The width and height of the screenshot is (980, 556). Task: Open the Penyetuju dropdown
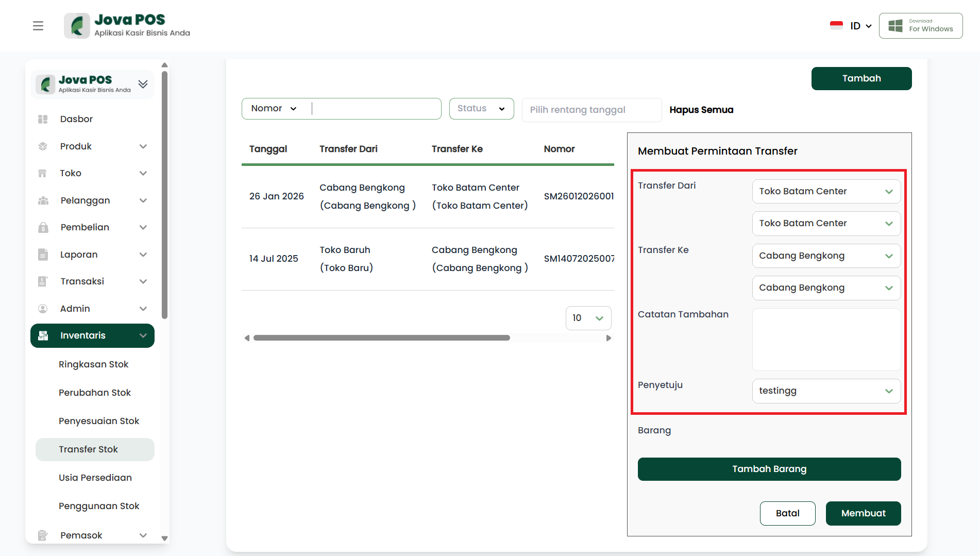pyautogui.click(x=826, y=391)
